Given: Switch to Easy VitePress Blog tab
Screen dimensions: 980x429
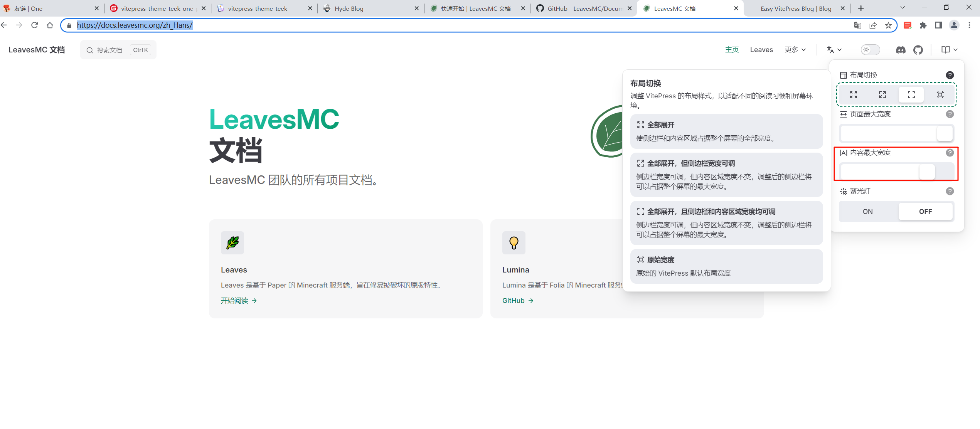Looking at the screenshot, I should (796, 8).
